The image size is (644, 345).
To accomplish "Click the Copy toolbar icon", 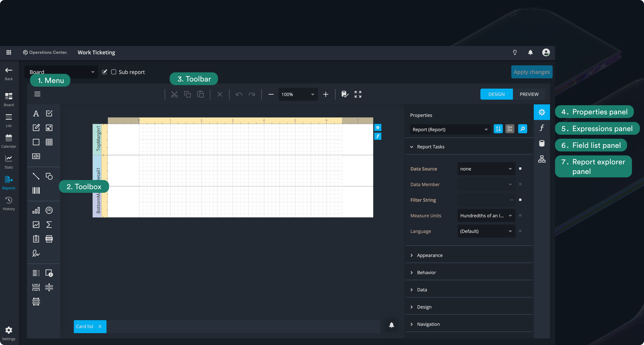I will point(188,94).
